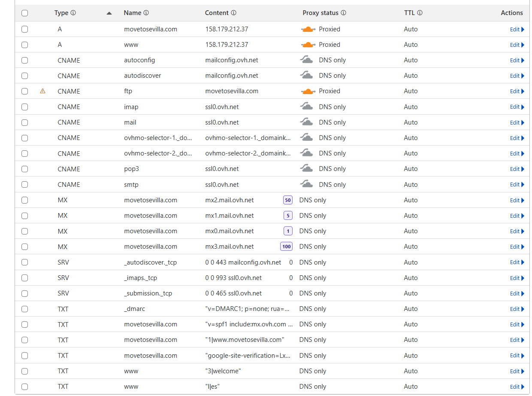The width and height of the screenshot is (532, 396).
Task: Click the IP 158.179.212.37 on the www row
Action: click(227, 45)
